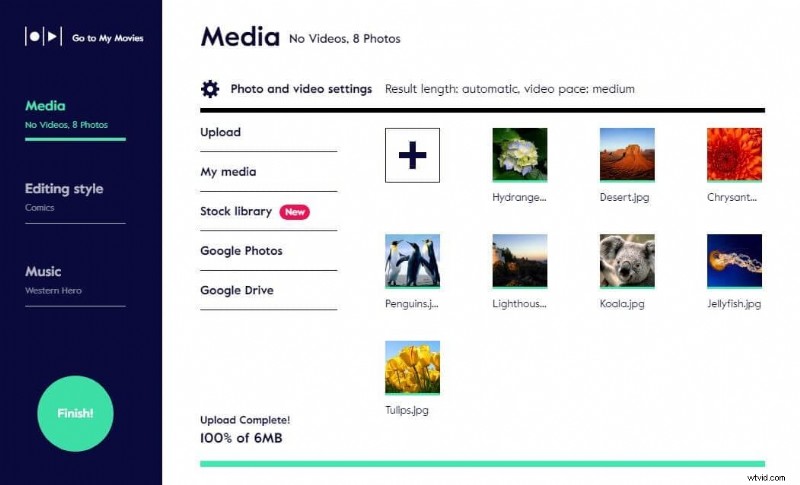Click the Chrysant... file name
The height and width of the screenshot is (485, 800).
click(732, 197)
